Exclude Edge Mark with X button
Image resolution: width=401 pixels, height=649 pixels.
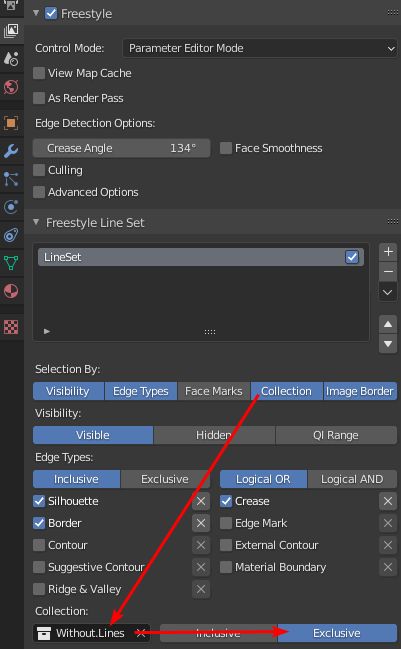click(x=388, y=523)
